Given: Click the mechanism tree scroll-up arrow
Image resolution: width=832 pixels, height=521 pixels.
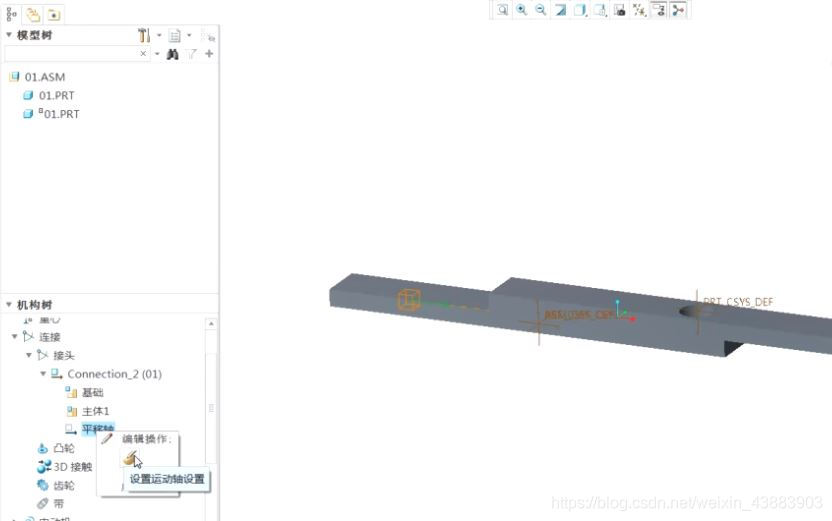Looking at the screenshot, I should tap(211, 324).
